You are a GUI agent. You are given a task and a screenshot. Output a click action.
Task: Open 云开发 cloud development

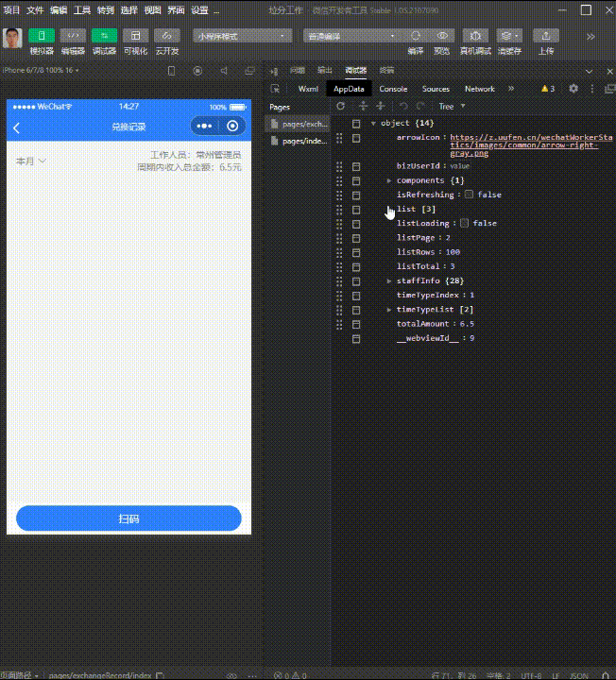(x=167, y=36)
